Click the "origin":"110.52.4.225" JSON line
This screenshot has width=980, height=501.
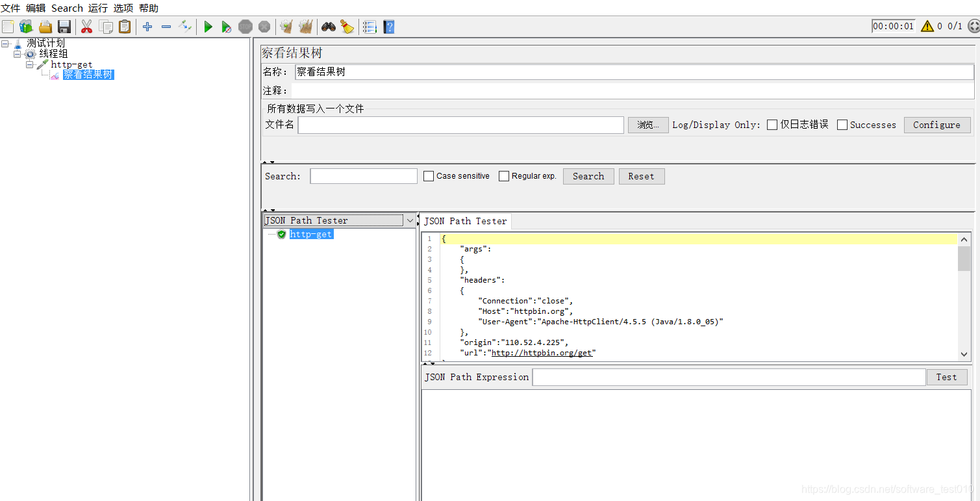pyautogui.click(x=514, y=342)
